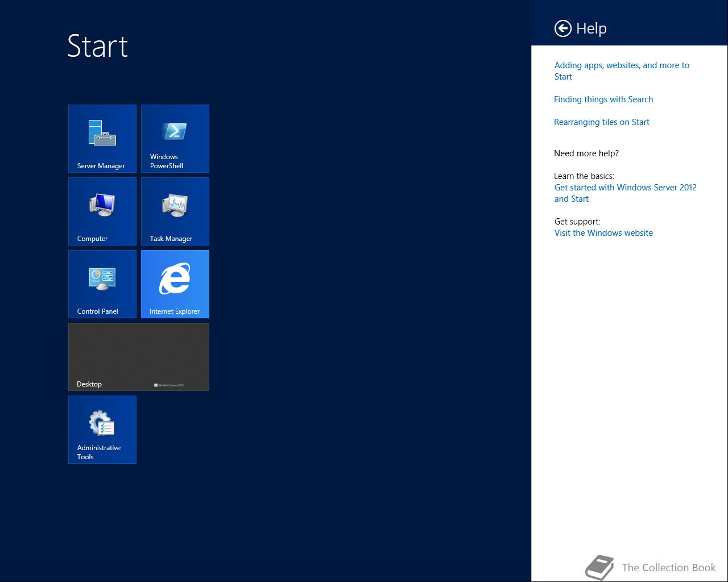Click the 'Get support:' label
Image resolution: width=728 pixels, height=582 pixels.
[577, 222]
